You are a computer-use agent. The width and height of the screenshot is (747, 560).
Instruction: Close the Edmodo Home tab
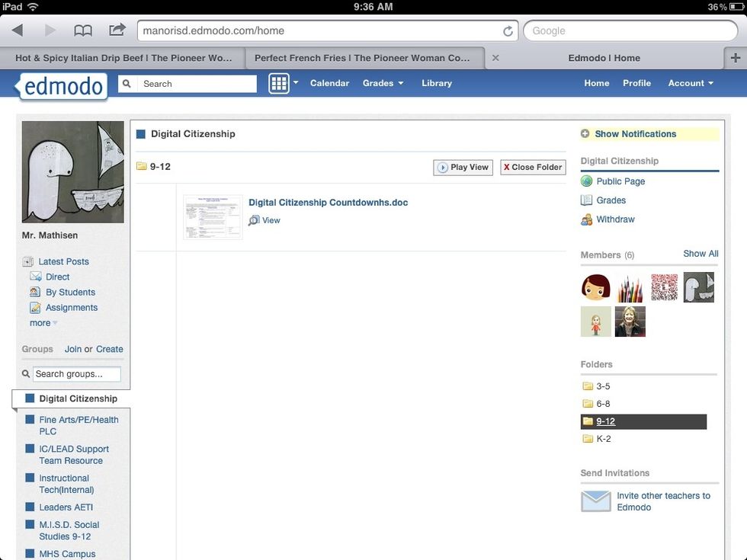tap(495, 58)
